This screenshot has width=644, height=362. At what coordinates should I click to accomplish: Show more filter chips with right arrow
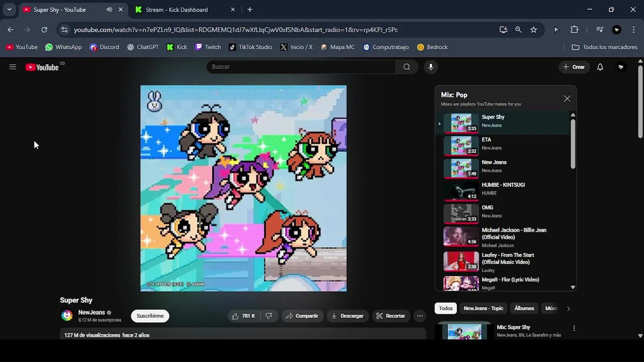tap(568, 308)
